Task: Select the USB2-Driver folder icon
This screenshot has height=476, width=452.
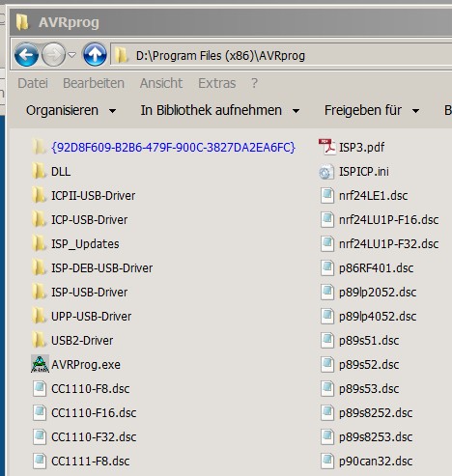Action: point(40,340)
